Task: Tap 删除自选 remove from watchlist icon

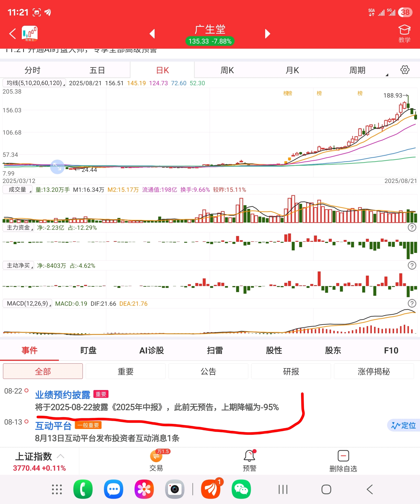Action: click(x=343, y=461)
